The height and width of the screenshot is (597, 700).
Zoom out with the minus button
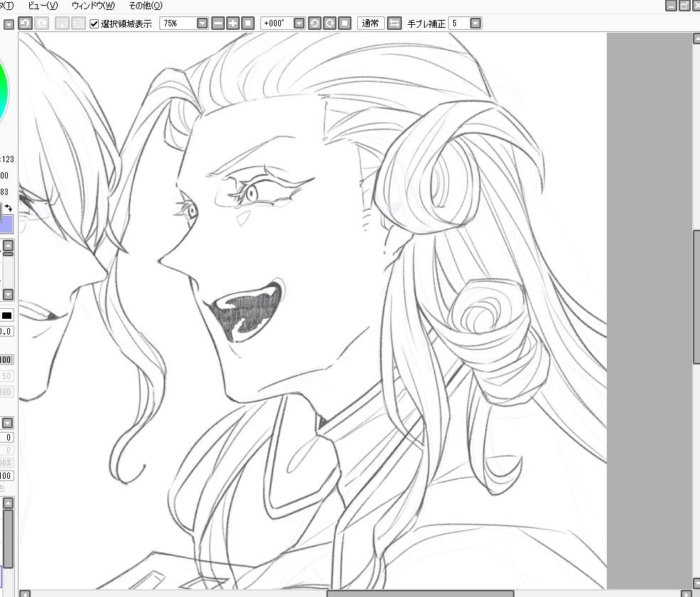[x=218, y=23]
